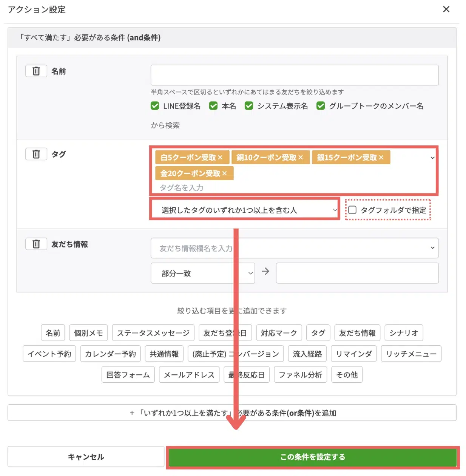The width and height of the screenshot is (466, 476).
Task: Add 回答フォーム filter item
Action: pyautogui.click(x=128, y=375)
